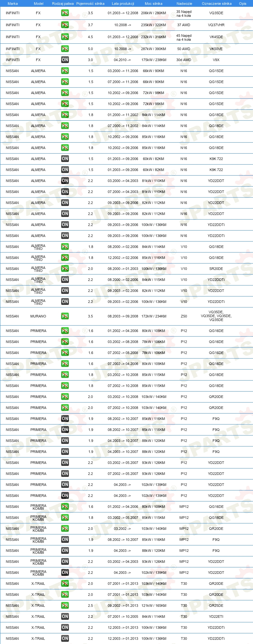The height and width of the screenshot is (644, 253).
Task: Click the diesel ON icon for the PRIMERA KOMBI 85kW / 116KM
Action: (65, 540)
